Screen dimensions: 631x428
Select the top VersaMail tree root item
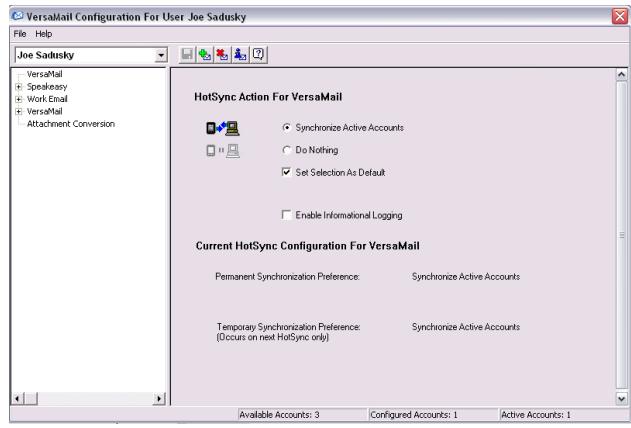point(44,74)
